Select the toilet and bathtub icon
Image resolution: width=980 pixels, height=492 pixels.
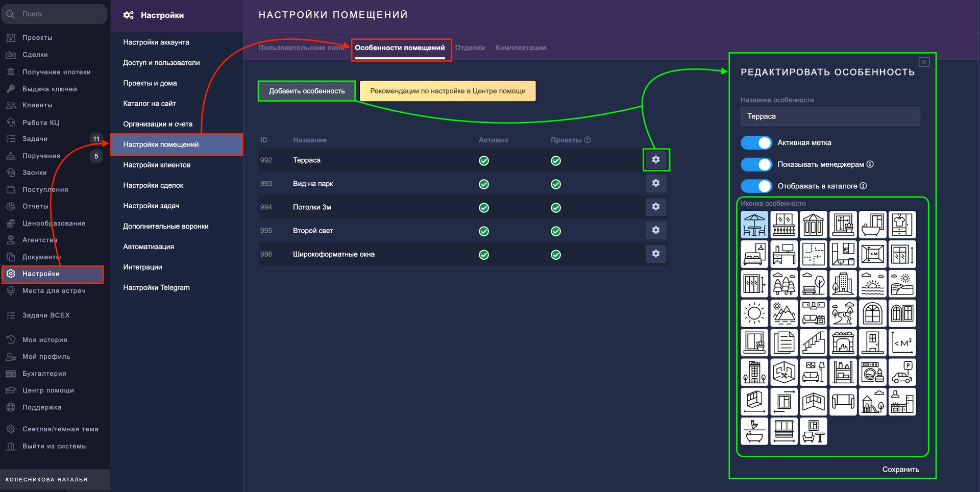pos(754,432)
